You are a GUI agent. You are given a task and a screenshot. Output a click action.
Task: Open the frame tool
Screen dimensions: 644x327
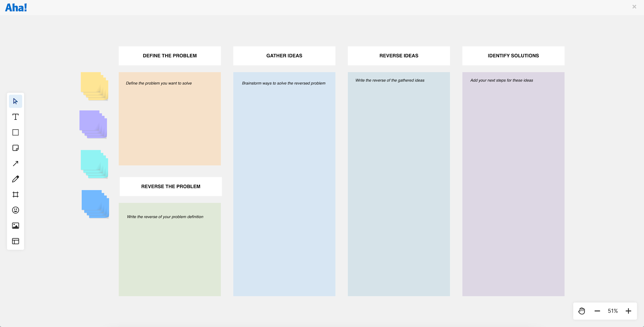coord(15,194)
